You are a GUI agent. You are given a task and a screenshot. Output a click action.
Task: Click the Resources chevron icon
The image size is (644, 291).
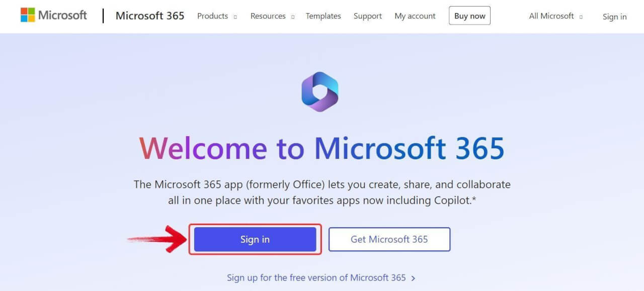tap(293, 16)
